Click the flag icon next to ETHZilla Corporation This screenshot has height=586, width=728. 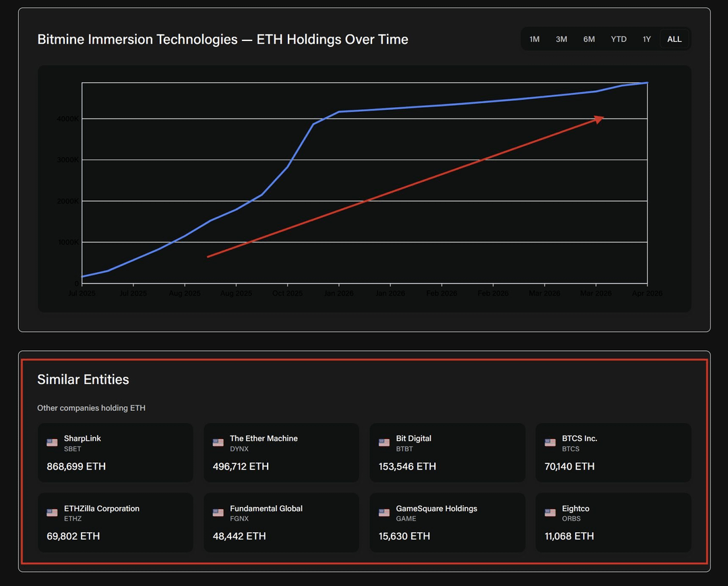tap(52, 513)
